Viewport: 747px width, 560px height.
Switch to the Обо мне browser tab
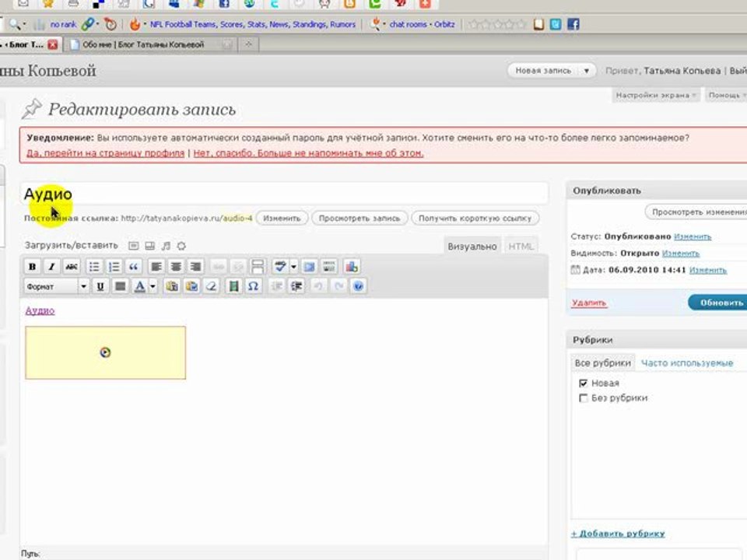coord(149,44)
